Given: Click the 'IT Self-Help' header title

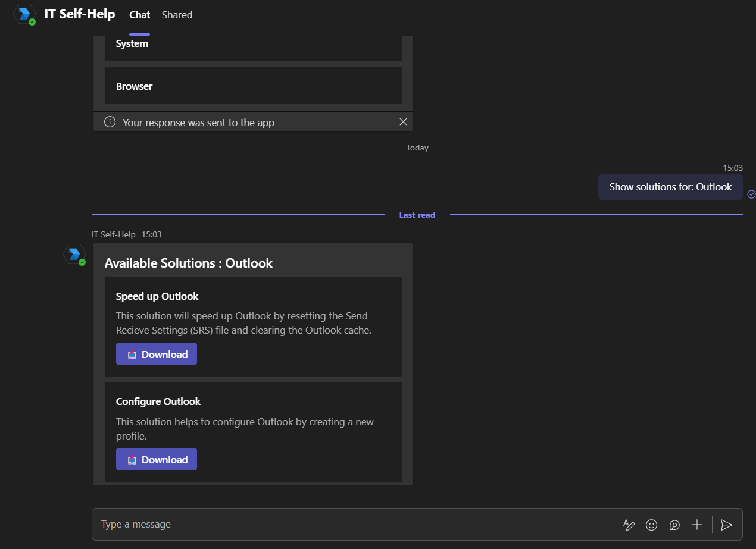Looking at the screenshot, I should pyautogui.click(x=80, y=14).
